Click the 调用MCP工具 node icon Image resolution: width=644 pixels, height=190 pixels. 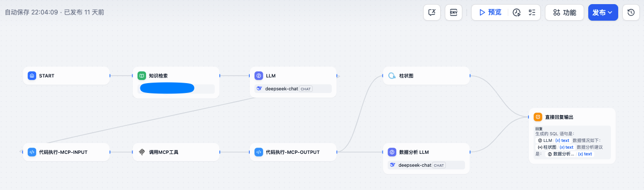[141, 152]
